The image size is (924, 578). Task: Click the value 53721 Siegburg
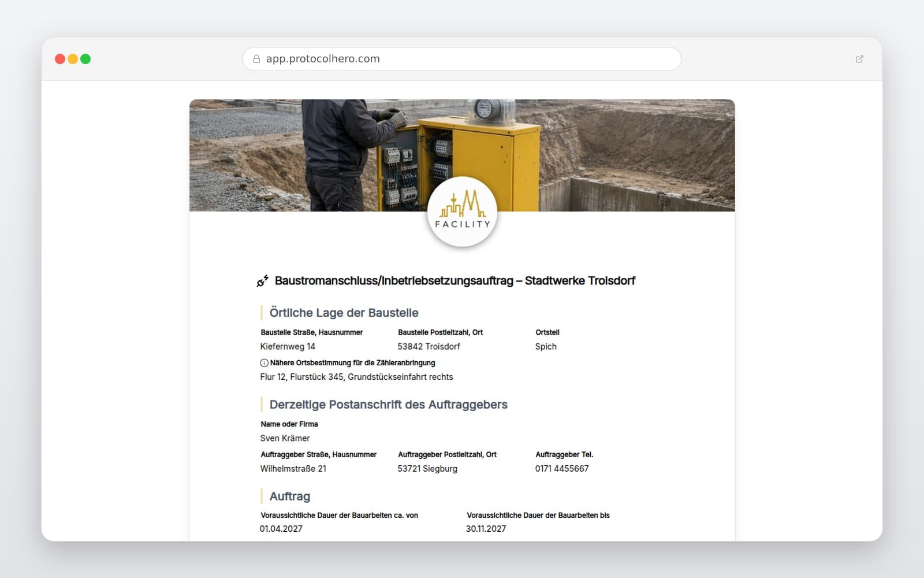coord(427,469)
